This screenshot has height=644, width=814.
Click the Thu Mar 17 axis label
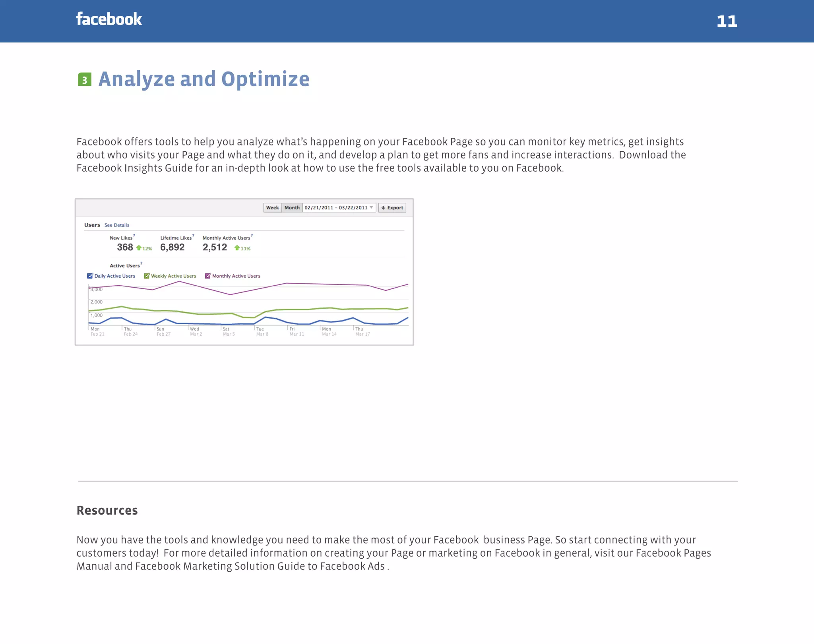coord(362,332)
